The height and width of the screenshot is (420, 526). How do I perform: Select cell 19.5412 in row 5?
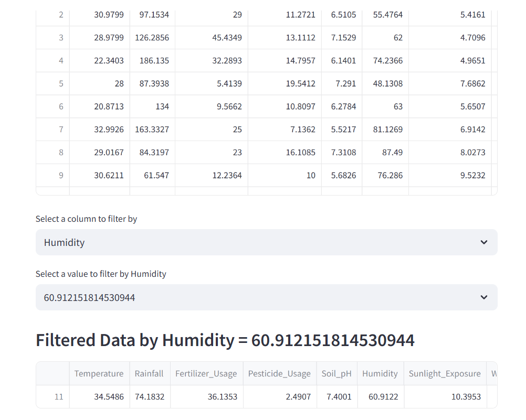pos(285,83)
